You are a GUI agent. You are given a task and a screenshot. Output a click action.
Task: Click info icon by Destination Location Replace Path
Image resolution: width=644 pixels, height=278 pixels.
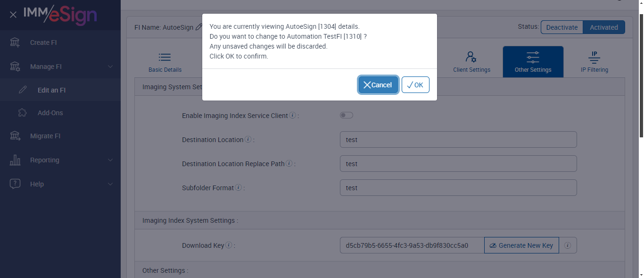[289, 164]
